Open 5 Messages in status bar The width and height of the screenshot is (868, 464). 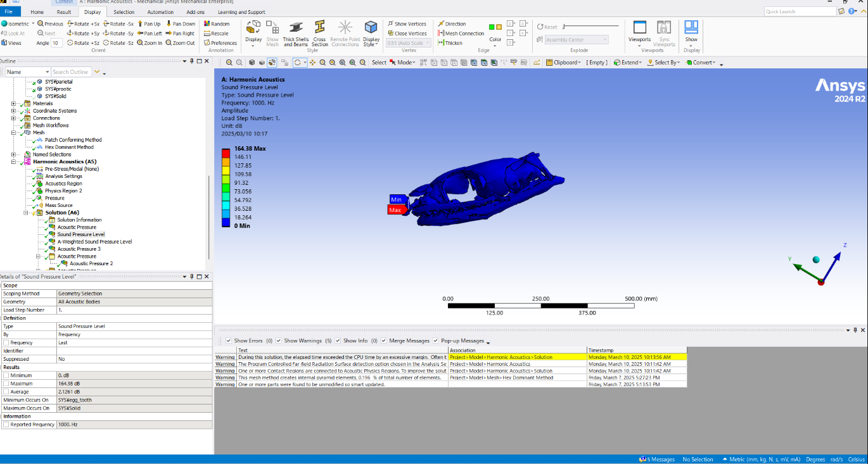656,459
